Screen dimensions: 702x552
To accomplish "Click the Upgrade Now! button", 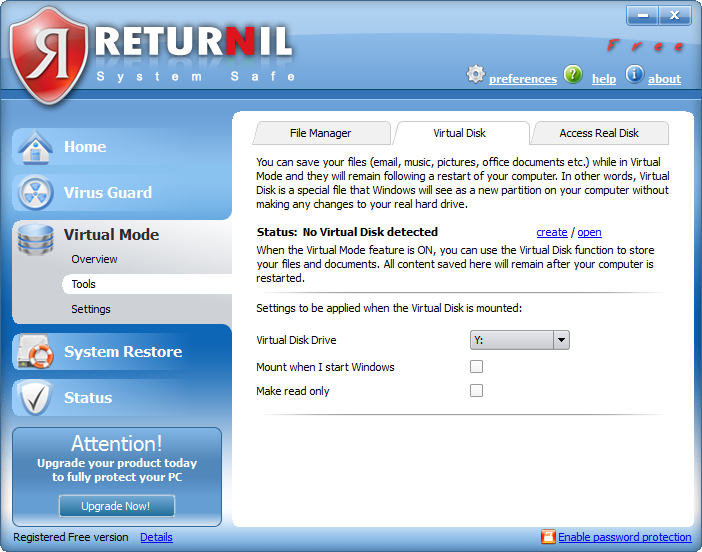I will pyautogui.click(x=116, y=506).
